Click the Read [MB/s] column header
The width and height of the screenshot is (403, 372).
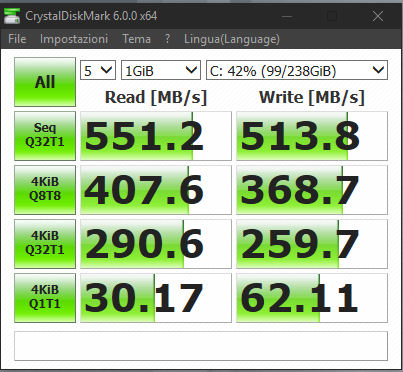[x=156, y=98]
